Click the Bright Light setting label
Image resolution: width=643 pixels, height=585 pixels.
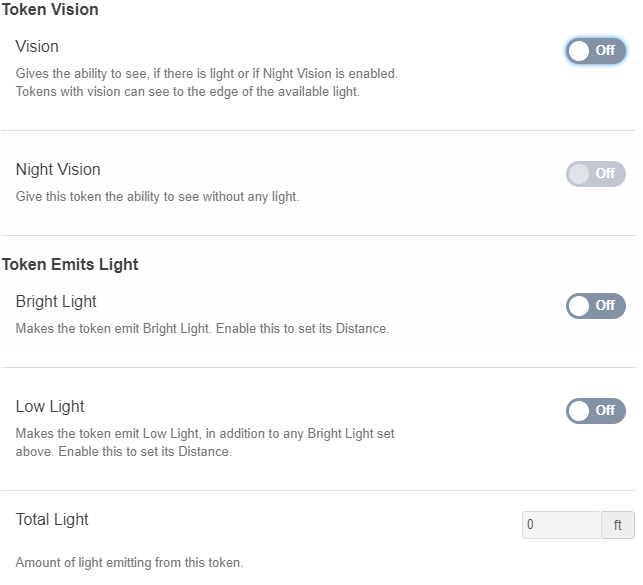click(x=56, y=302)
